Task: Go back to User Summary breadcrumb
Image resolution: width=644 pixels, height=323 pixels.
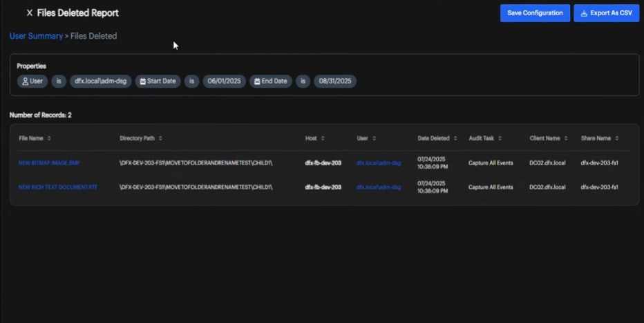Action: (x=36, y=36)
